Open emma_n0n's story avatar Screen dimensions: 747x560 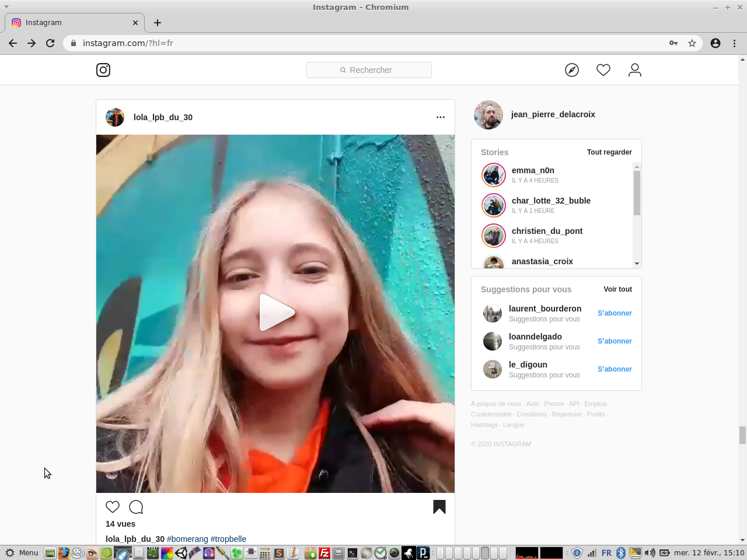(x=494, y=175)
